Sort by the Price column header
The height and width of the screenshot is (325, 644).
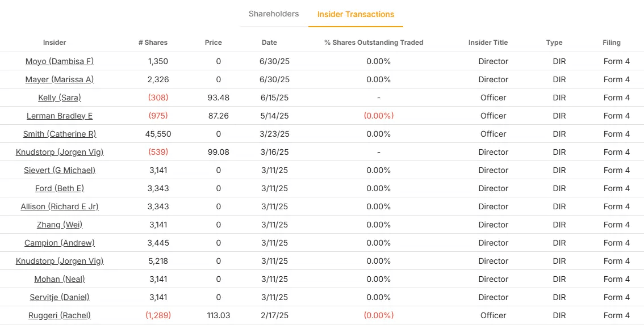(x=214, y=43)
